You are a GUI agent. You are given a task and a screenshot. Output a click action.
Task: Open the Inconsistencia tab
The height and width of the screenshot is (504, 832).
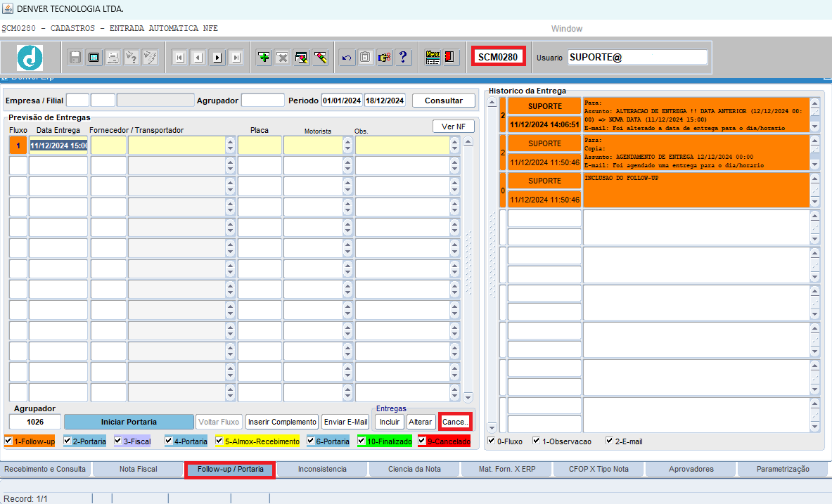click(x=322, y=469)
